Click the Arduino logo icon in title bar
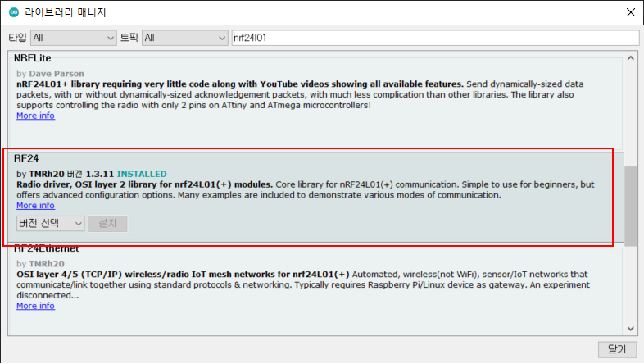644x364 pixels. [x=14, y=12]
